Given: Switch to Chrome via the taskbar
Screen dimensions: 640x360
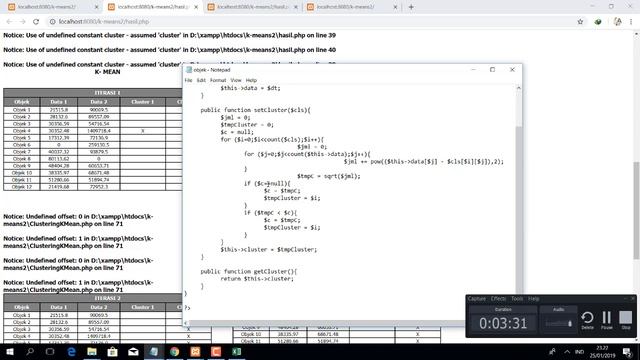Looking at the screenshot, I should click(175, 351).
